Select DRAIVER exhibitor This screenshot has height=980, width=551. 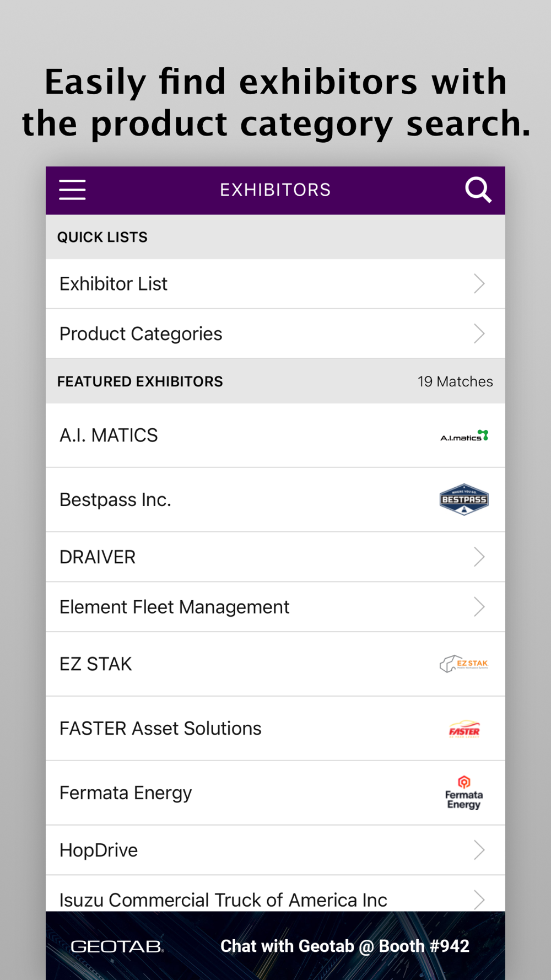(275, 557)
